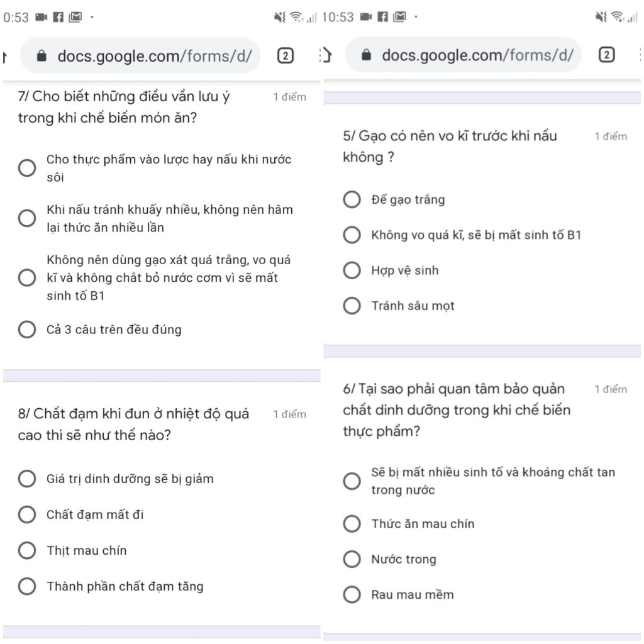Select 'Để gạo trắng' option
This screenshot has height=644, width=644.
[x=352, y=200]
